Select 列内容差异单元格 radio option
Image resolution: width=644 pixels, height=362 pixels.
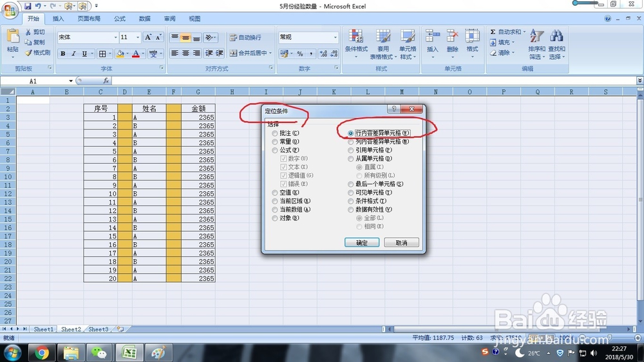pos(350,142)
